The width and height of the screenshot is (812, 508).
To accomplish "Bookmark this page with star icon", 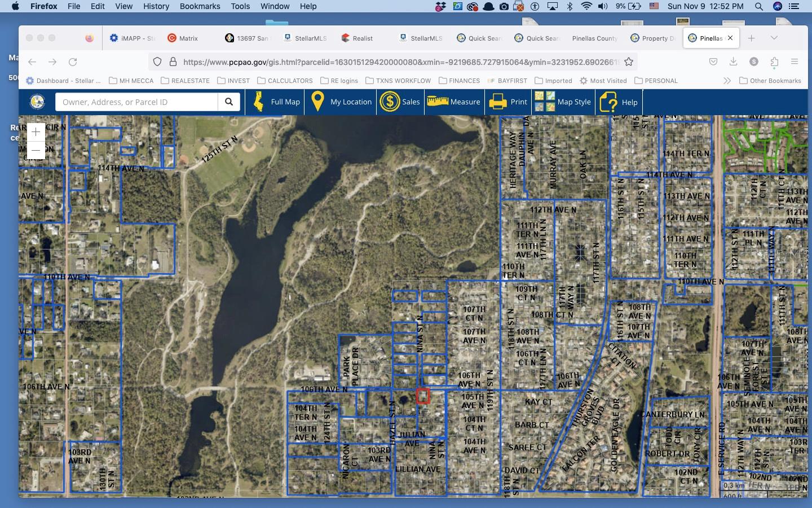I will point(629,62).
